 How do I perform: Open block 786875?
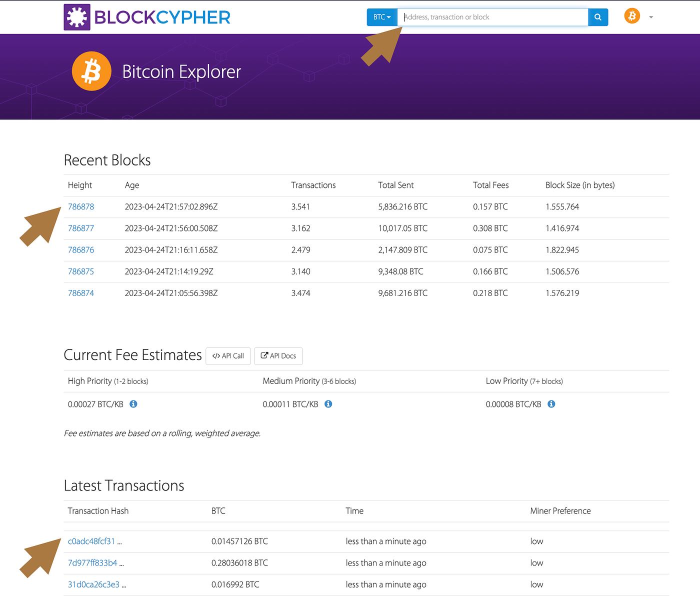click(81, 271)
